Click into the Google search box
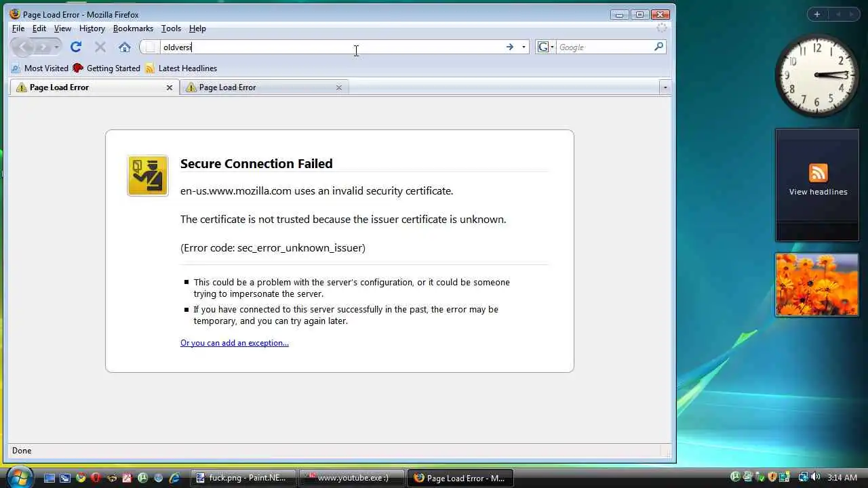 pos(604,47)
